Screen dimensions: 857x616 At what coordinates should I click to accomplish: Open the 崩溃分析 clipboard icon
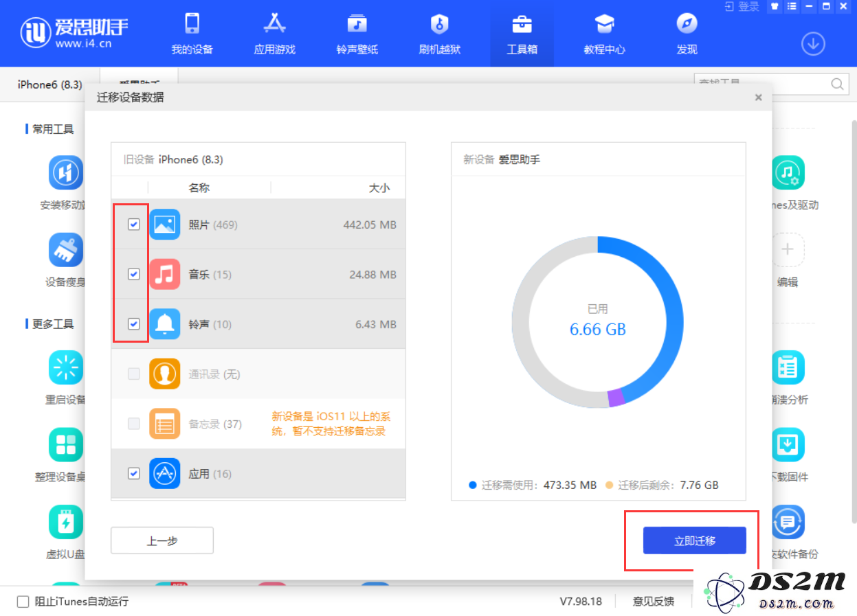pos(788,367)
